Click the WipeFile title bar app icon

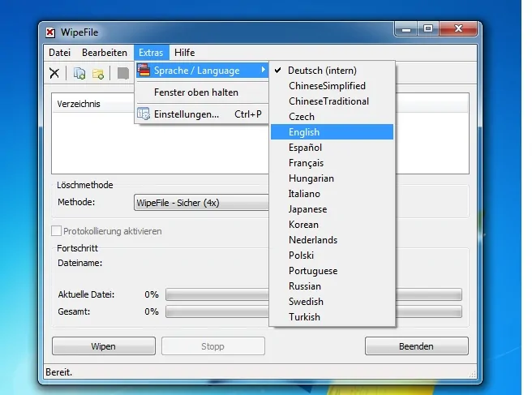coord(50,32)
